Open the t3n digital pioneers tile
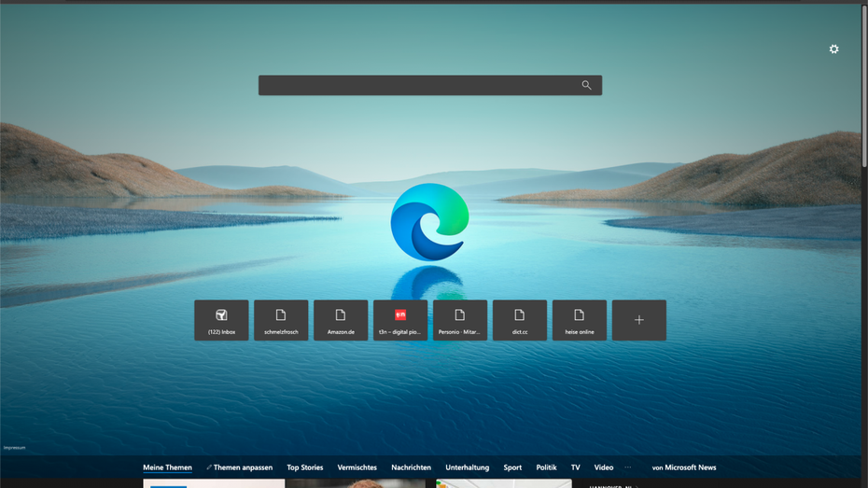Image resolution: width=868 pixels, height=488 pixels. point(400,320)
